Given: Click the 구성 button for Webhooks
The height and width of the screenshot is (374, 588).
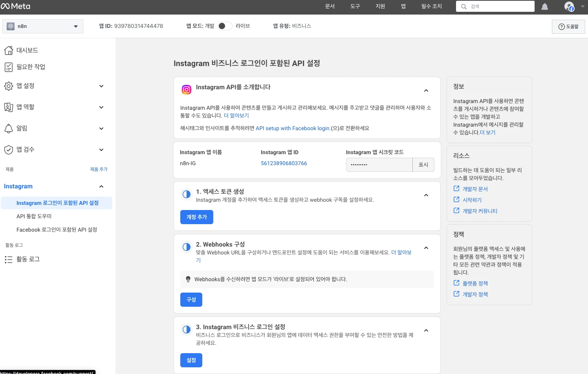Looking at the screenshot, I should pyautogui.click(x=191, y=300).
